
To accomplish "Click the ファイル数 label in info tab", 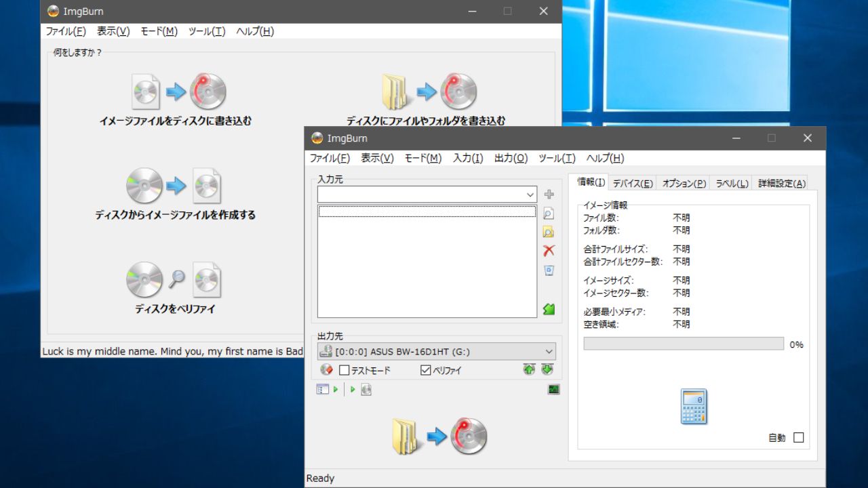I will (601, 218).
